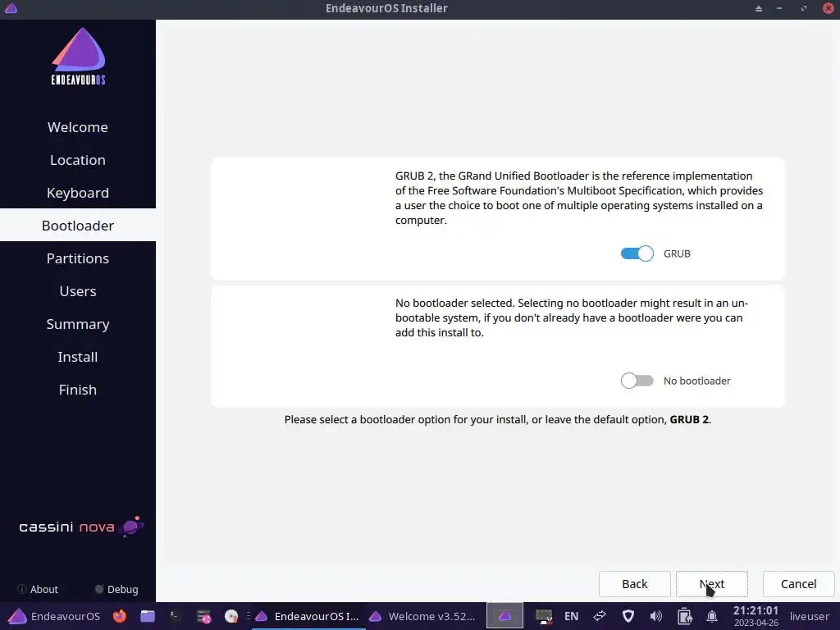
Task: Open the settings manager icon in taskbar
Action: [x=203, y=616]
